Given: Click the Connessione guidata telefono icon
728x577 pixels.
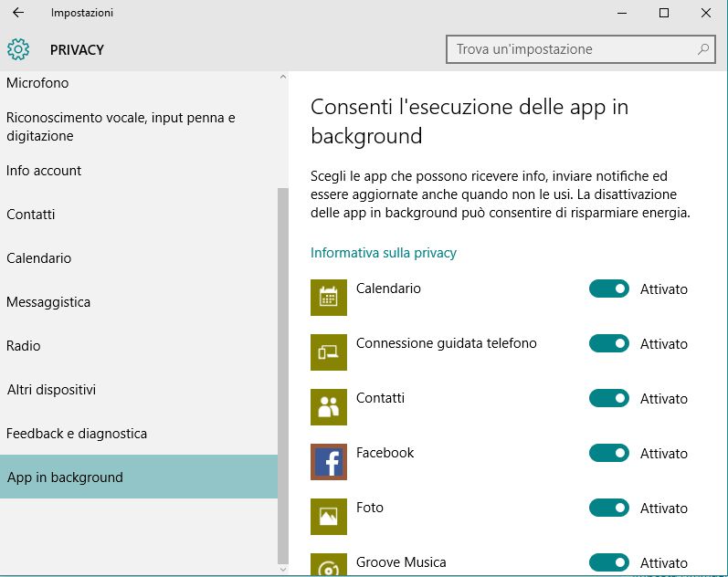Looking at the screenshot, I should (329, 352).
